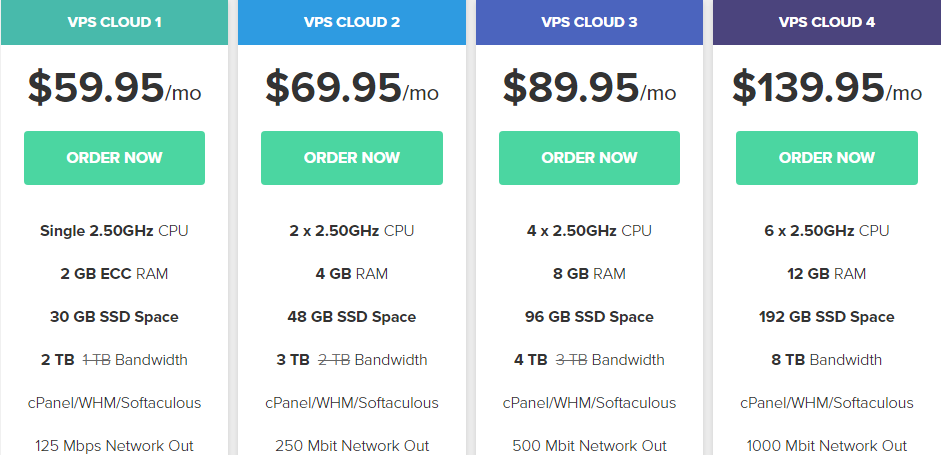Click the $89.95/mo price text
The height and width of the screenshot is (455, 941).
click(589, 88)
